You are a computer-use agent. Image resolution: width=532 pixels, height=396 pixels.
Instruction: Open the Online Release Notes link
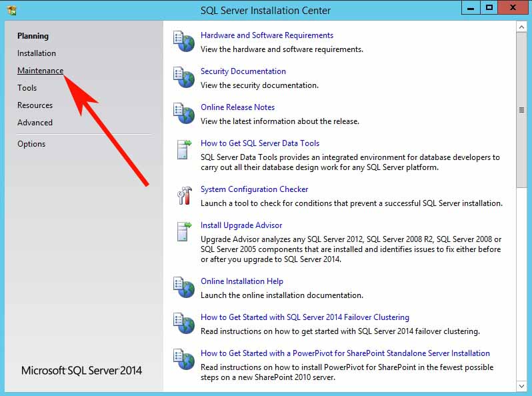coord(237,107)
